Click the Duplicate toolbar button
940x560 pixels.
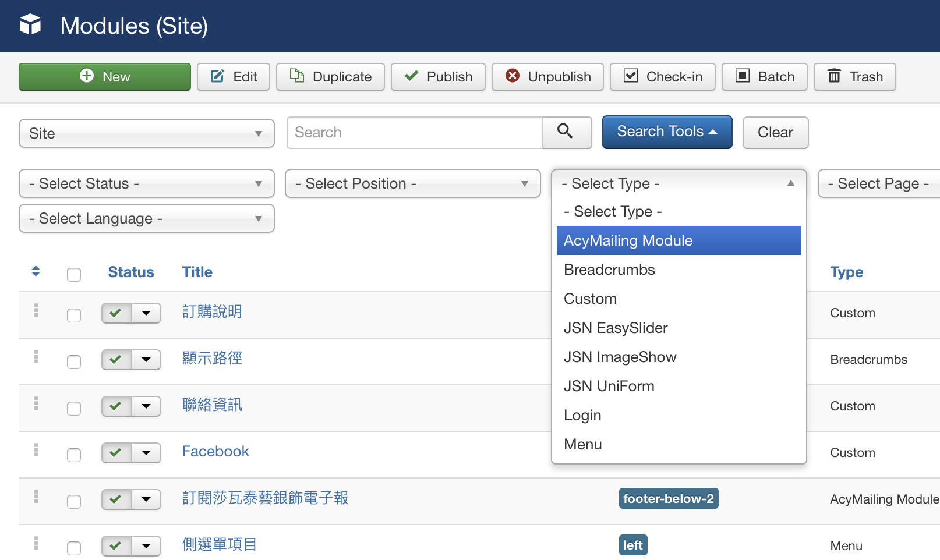[x=330, y=77]
